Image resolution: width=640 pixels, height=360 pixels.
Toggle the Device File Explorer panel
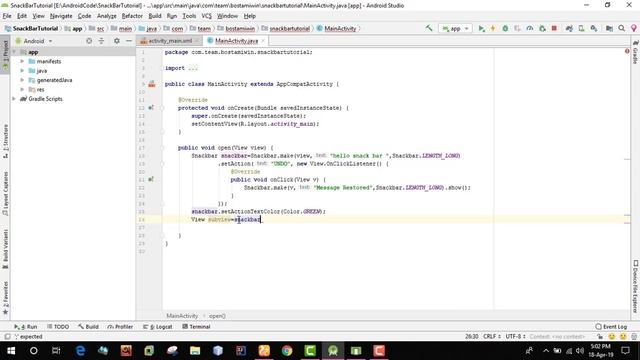635,286
